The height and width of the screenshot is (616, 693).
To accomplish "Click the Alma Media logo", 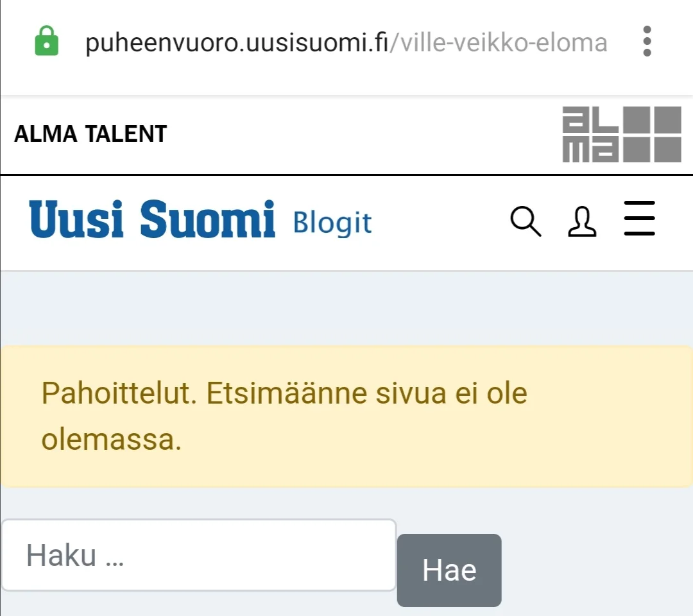I will (x=621, y=135).
